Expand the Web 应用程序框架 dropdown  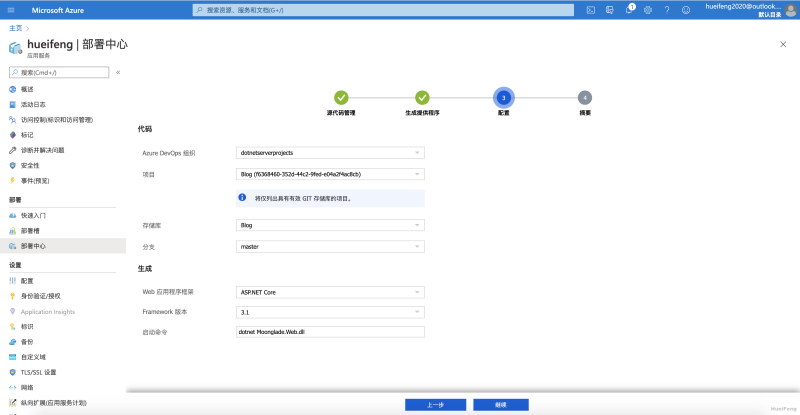tap(330, 292)
